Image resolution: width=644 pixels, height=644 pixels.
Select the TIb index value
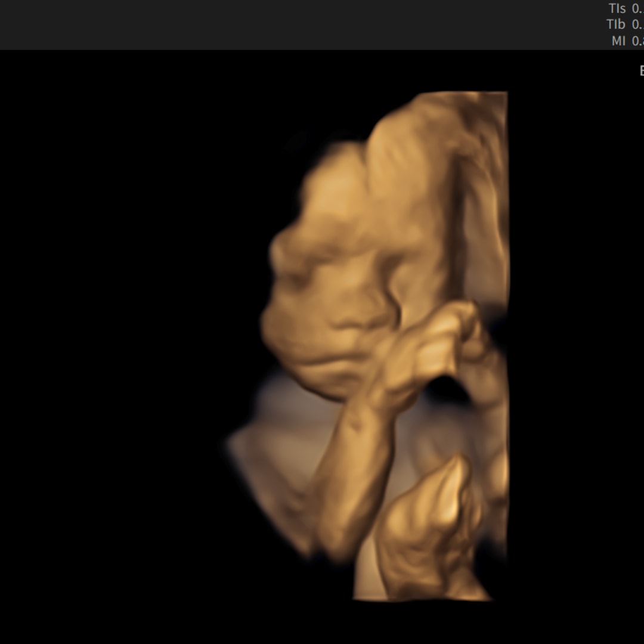(638, 24)
